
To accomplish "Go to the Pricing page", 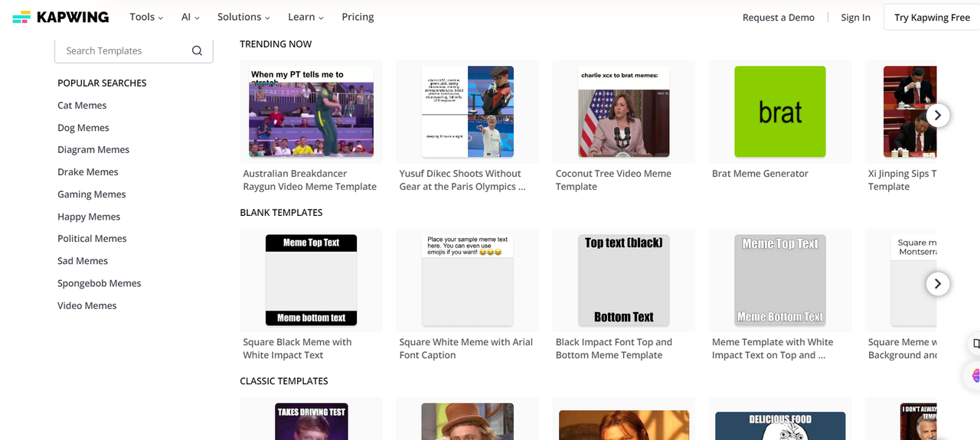I will [x=358, y=17].
